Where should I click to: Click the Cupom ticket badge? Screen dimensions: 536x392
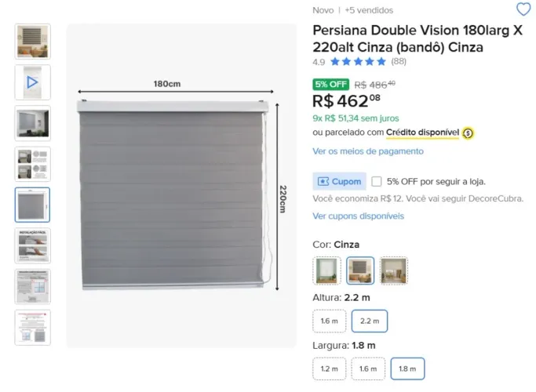(x=339, y=181)
